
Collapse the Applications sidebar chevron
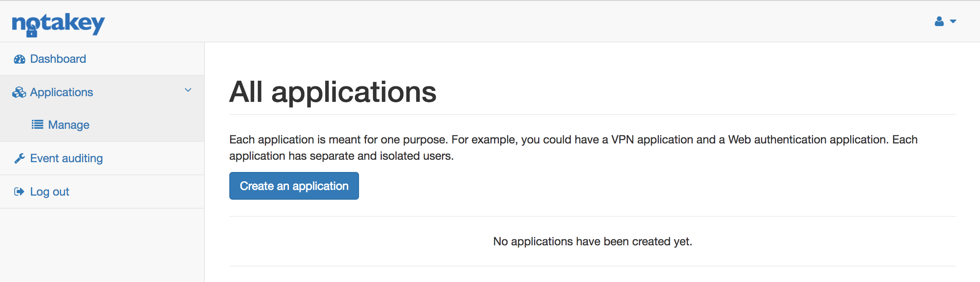pyautogui.click(x=188, y=90)
